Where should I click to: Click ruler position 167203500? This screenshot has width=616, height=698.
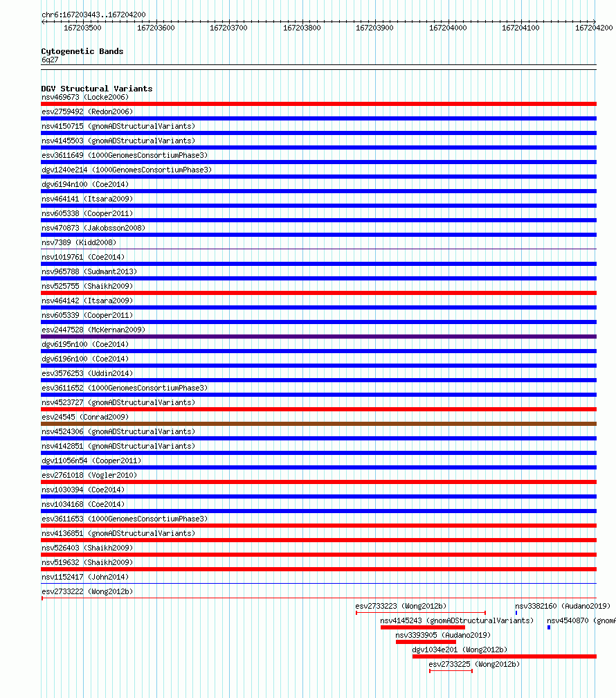point(82,28)
